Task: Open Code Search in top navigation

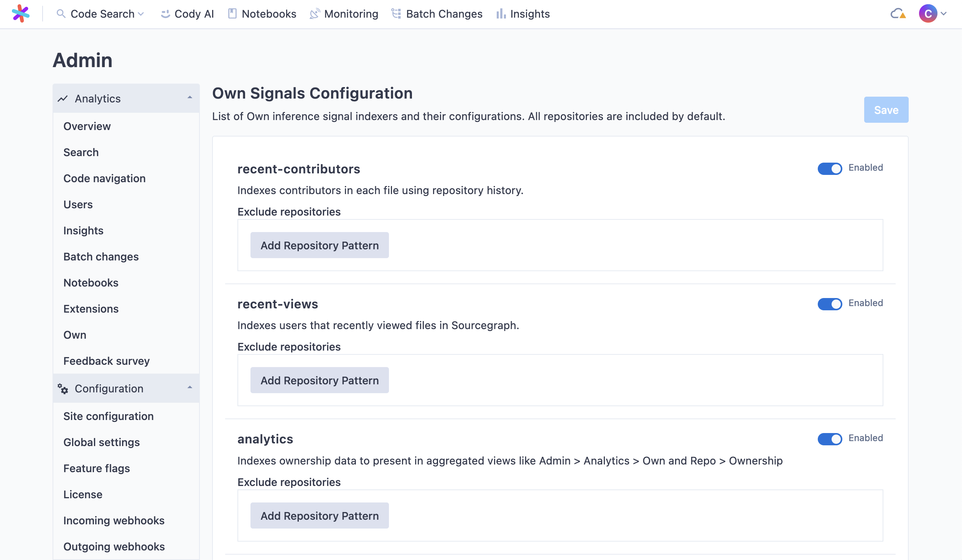Action: [100, 14]
